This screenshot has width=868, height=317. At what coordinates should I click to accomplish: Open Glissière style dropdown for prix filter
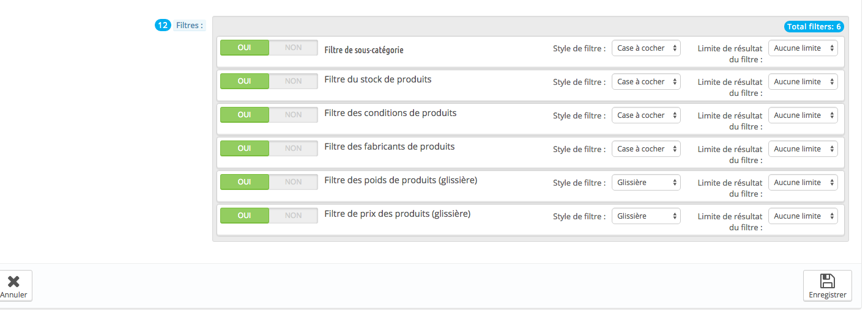[646, 216]
